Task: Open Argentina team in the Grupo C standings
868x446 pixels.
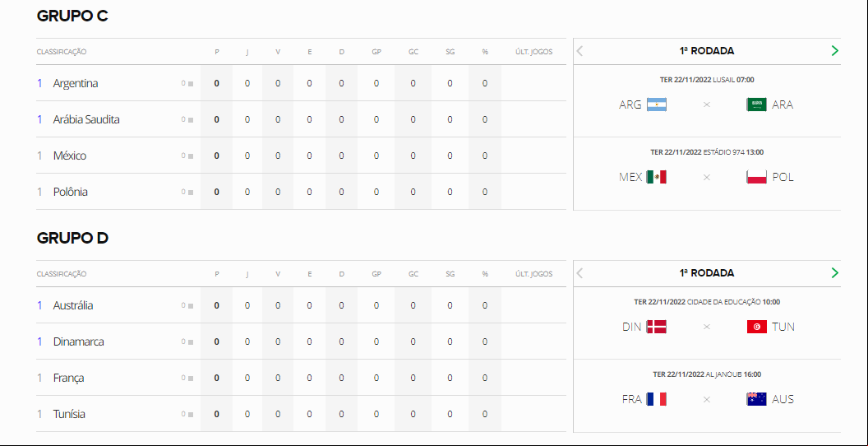Action: tap(76, 83)
